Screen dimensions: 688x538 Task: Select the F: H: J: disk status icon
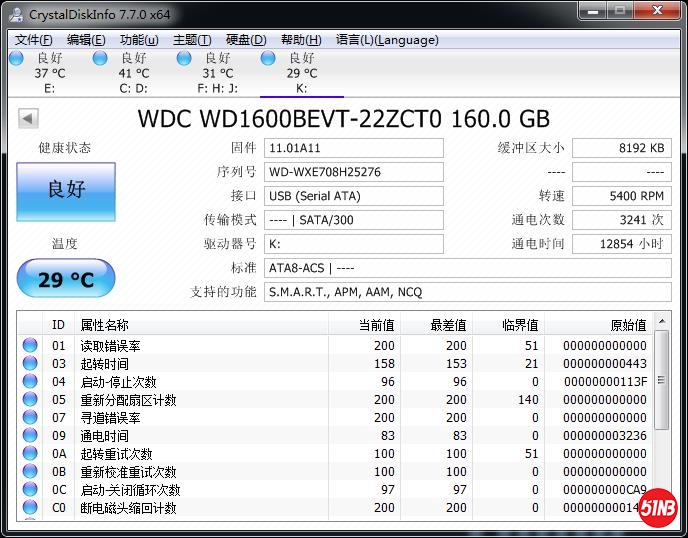coord(184,58)
